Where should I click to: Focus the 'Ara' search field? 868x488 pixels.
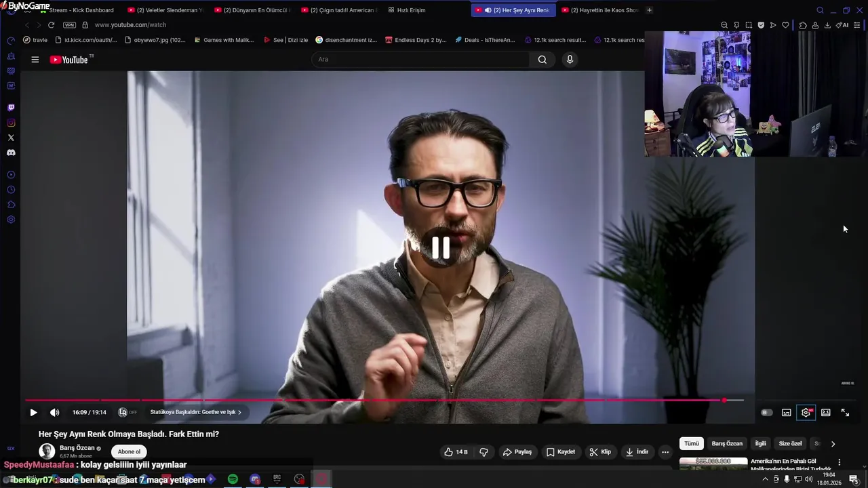[x=420, y=60]
